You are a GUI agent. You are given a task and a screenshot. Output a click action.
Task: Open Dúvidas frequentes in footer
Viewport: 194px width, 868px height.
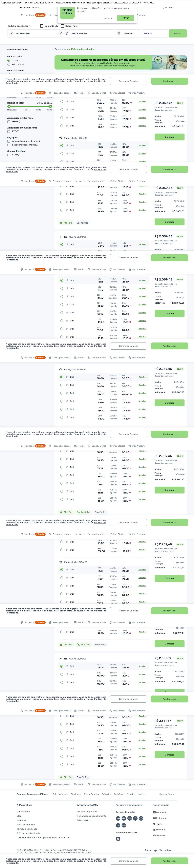click(87, 811)
